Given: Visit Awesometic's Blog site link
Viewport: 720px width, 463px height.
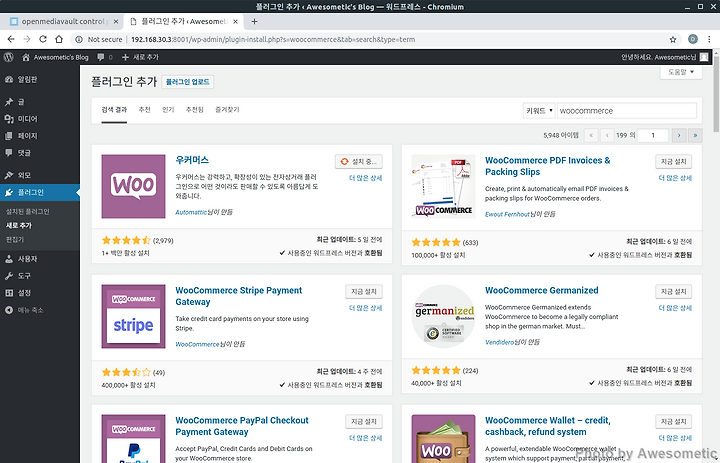Looking at the screenshot, I should (55, 57).
